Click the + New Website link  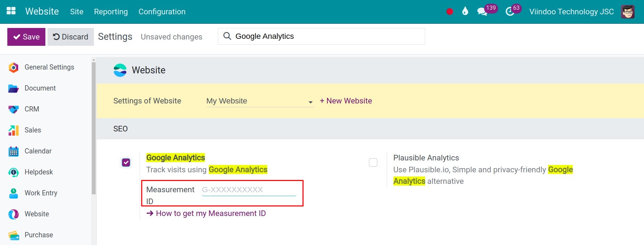[346, 101]
